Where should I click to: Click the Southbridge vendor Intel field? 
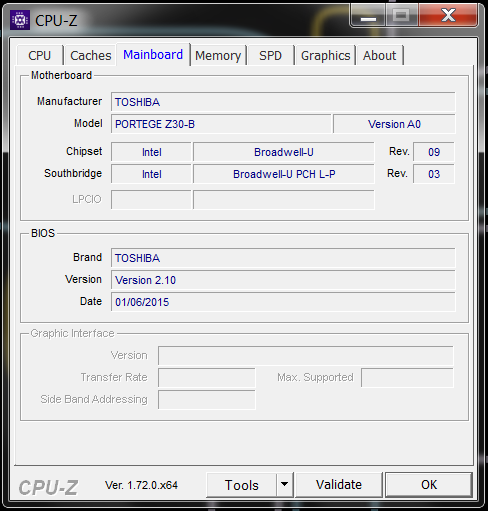click(151, 174)
